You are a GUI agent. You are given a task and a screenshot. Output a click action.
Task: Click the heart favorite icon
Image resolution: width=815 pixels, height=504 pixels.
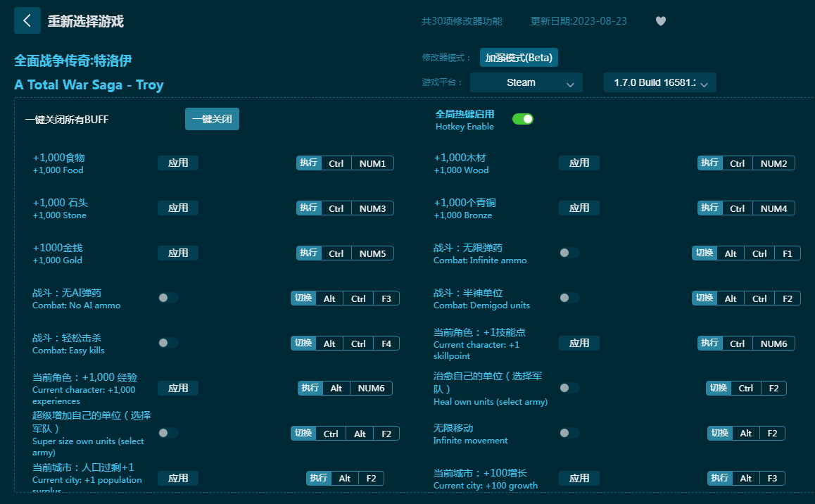(x=660, y=21)
